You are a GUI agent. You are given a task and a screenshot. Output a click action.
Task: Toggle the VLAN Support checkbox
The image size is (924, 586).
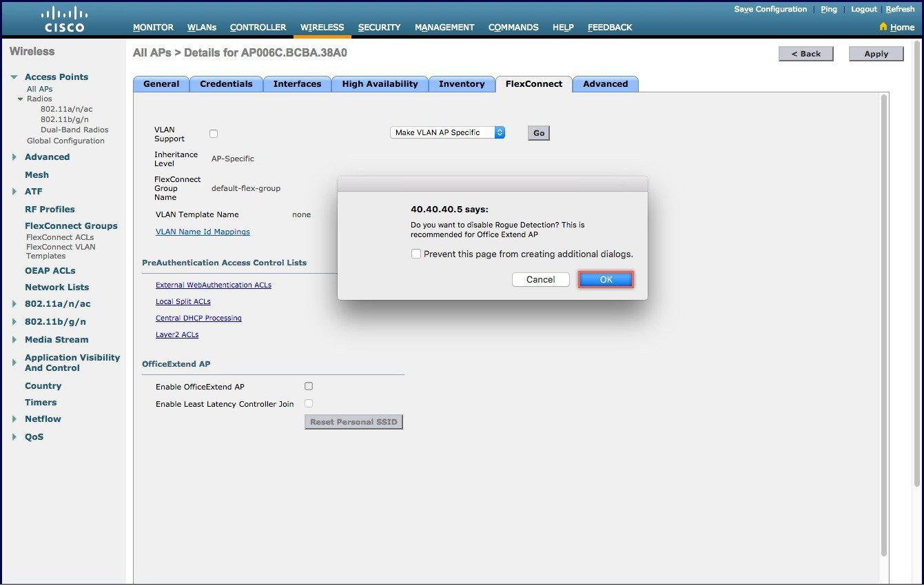click(214, 134)
